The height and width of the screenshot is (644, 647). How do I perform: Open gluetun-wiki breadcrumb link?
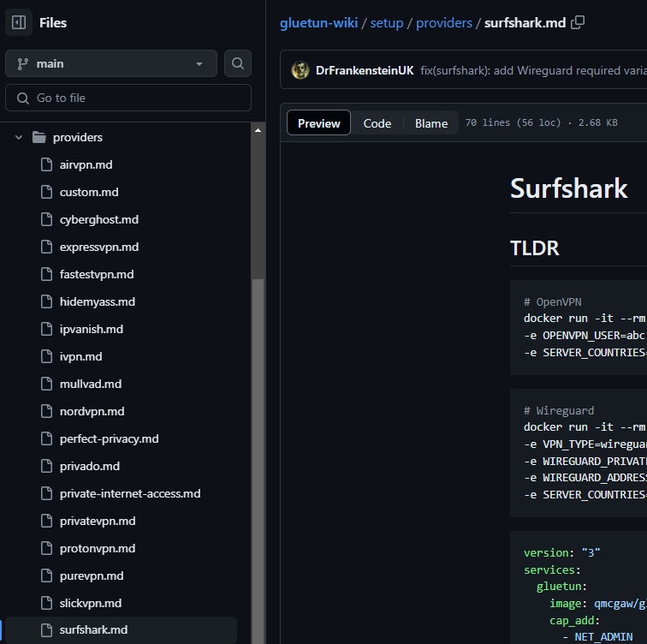coord(318,23)
